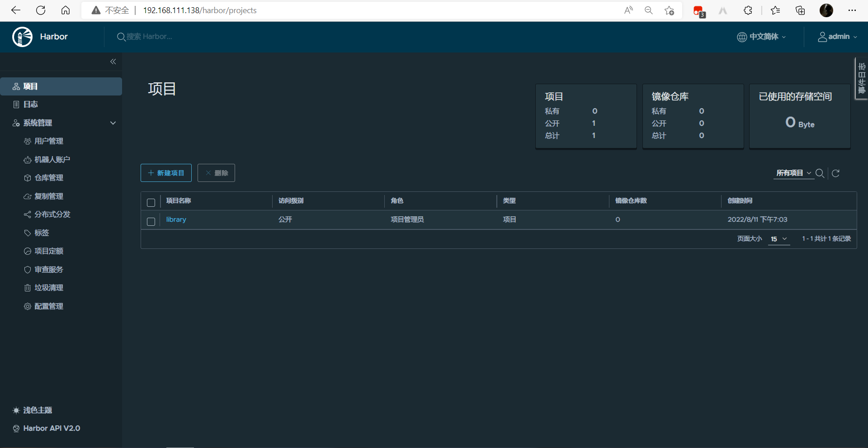Click the 项目定额 quota icon
The width and height of the screenshot is (868, 448).
click(28, 251)
